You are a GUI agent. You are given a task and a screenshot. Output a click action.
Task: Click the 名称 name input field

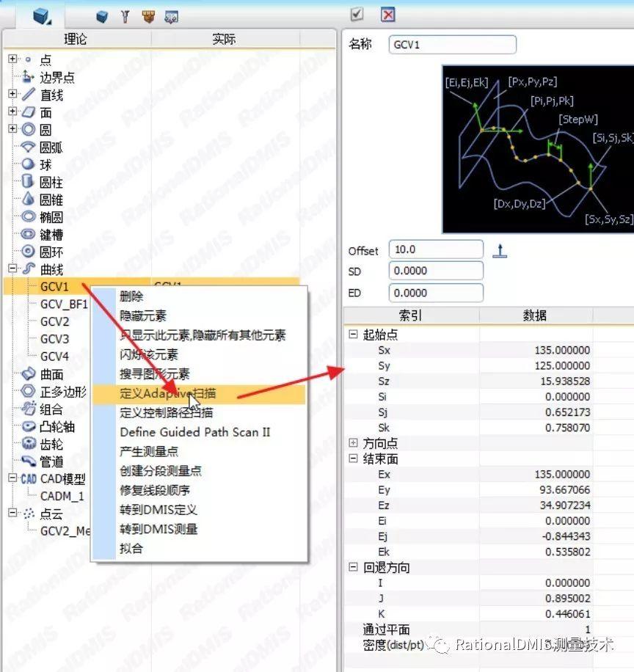pyautogui.click(x=453, y=45)
